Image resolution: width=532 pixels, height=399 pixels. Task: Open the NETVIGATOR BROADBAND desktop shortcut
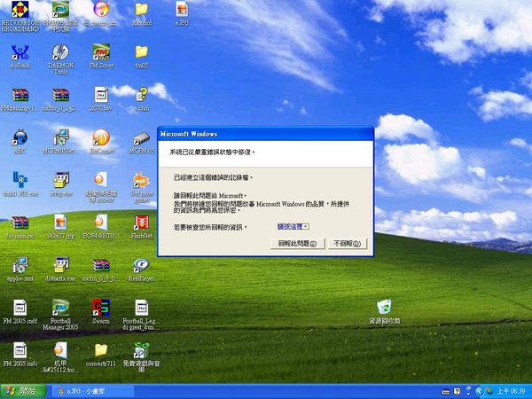click(20, 10)
